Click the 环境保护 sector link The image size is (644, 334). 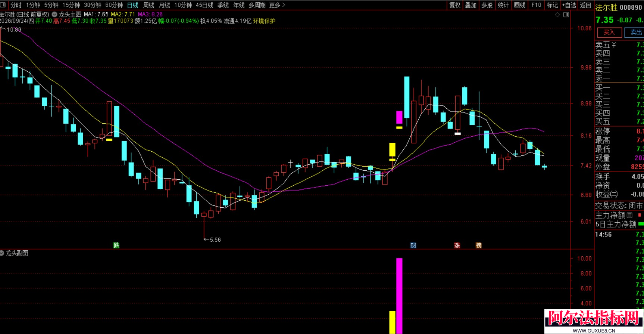point(264,21)
